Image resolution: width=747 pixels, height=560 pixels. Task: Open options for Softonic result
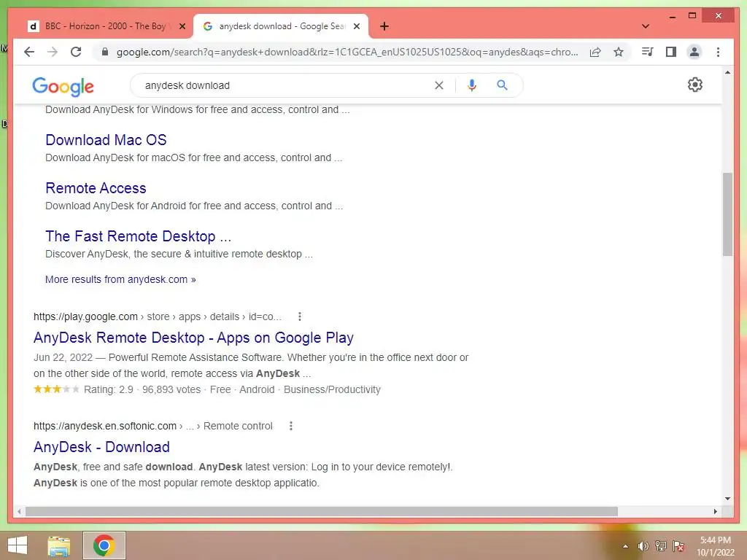pos(290,426)
